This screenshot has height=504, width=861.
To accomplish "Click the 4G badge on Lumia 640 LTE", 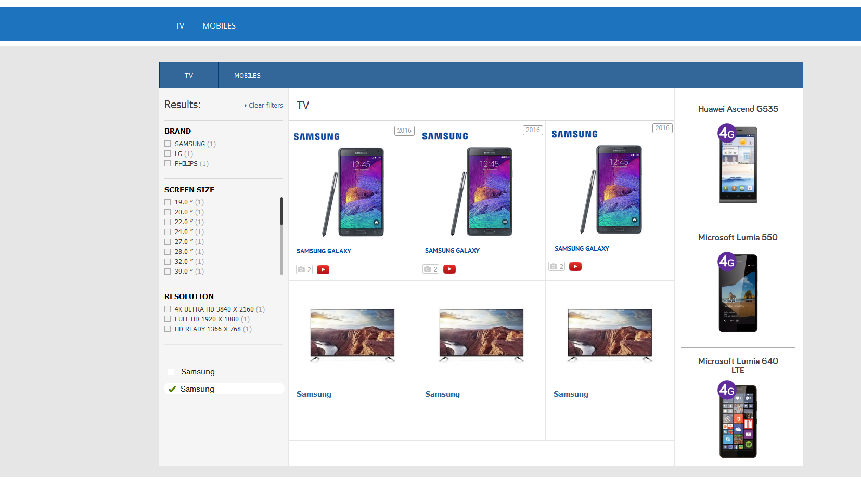I will tap(727, 390).
